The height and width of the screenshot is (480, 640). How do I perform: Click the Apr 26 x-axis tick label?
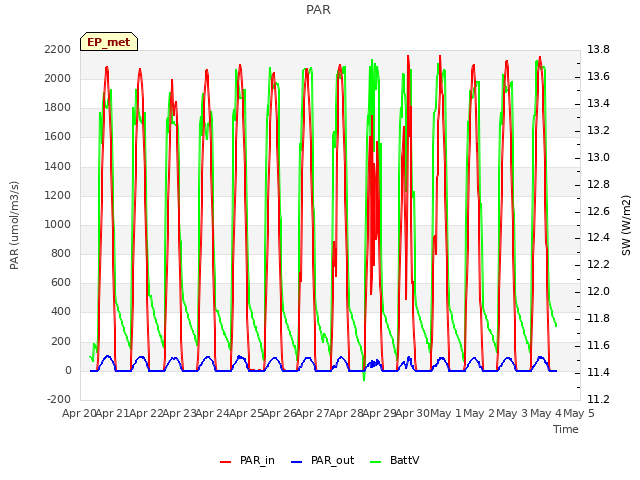tap(280, 413)
